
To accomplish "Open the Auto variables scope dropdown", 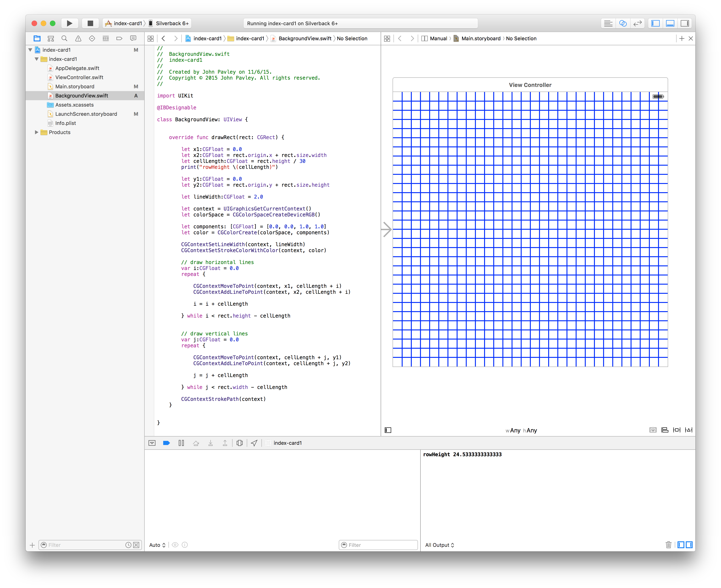I will (157, 545).
